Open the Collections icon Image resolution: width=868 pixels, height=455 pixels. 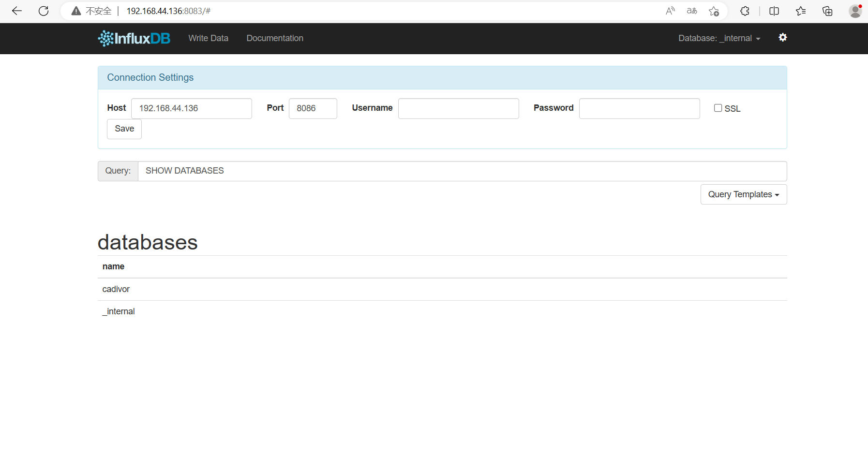(x=827, y=11)
